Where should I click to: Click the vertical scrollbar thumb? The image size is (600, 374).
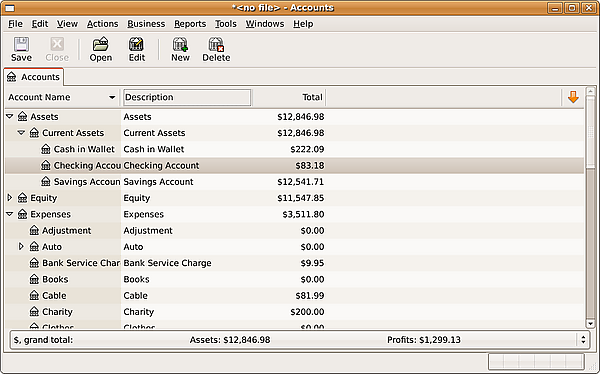(x=590, y=132)
